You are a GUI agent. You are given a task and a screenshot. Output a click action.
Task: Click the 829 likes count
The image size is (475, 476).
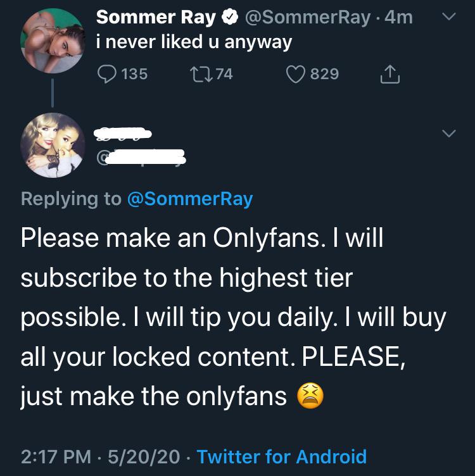pos(324,74)
